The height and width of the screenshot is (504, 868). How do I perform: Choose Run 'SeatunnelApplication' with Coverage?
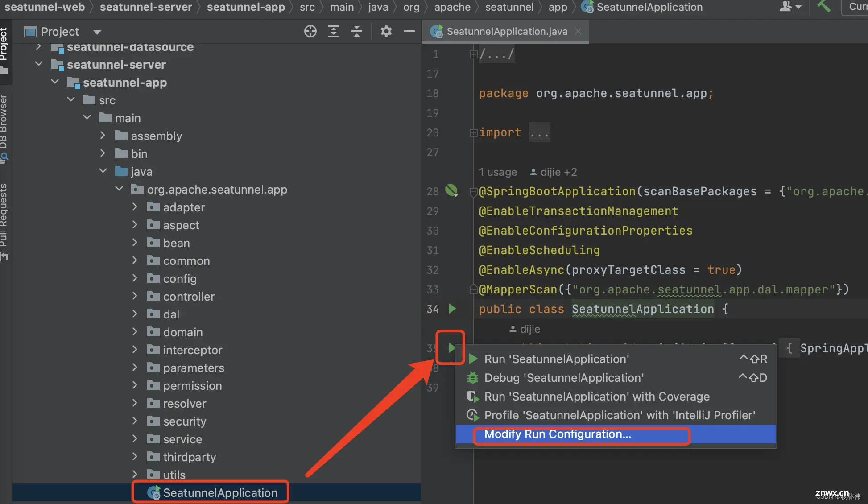point(616,397)
